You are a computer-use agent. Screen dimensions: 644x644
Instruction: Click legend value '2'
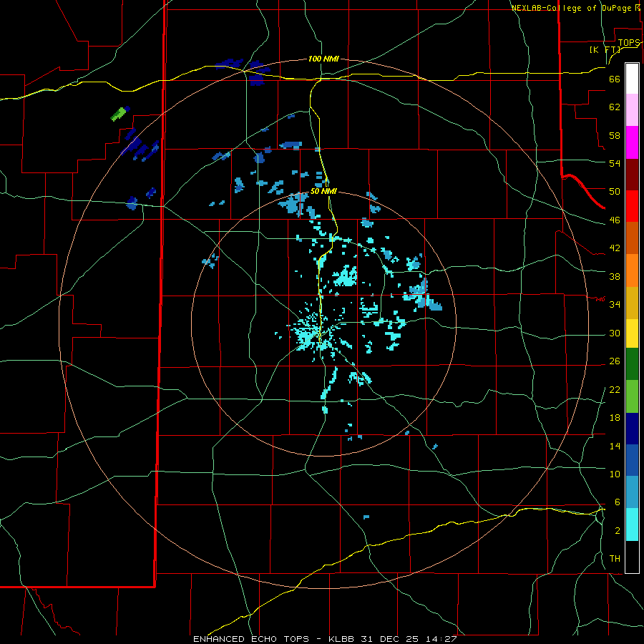pos(617,531)
